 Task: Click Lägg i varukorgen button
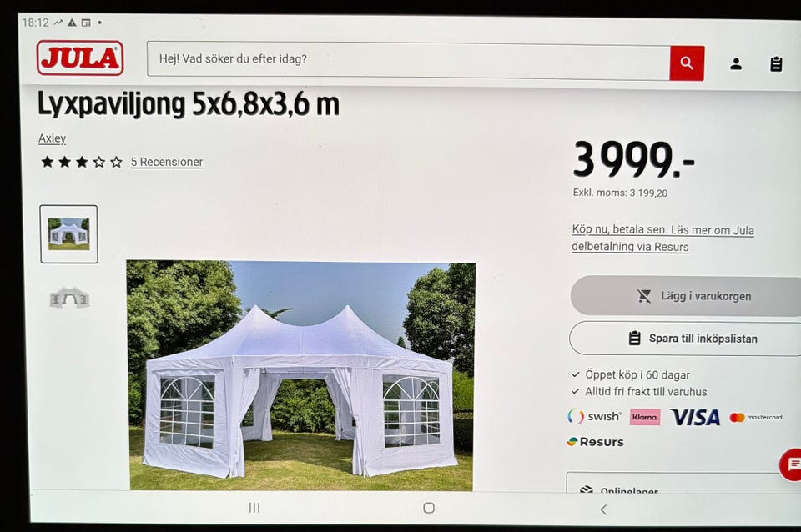[x=686, y=296]
